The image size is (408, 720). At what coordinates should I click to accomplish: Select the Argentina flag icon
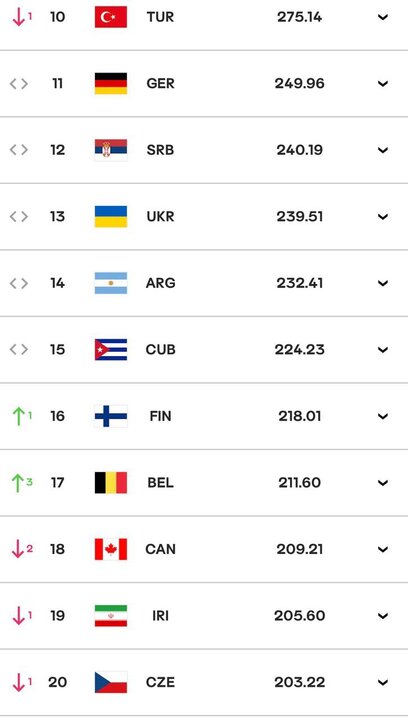(x=111, y=283)
